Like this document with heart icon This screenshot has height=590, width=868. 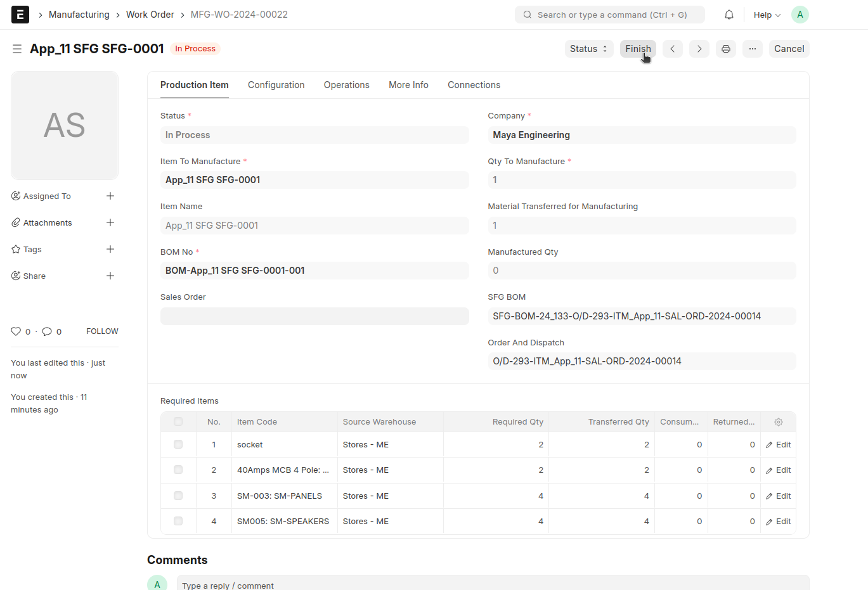click(16, 331)
